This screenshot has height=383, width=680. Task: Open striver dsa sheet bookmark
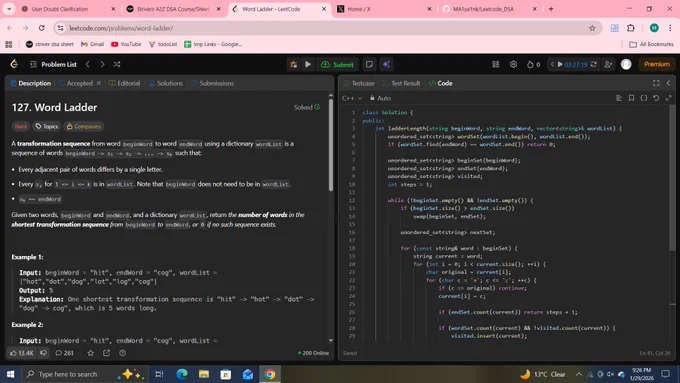point(49,44)
